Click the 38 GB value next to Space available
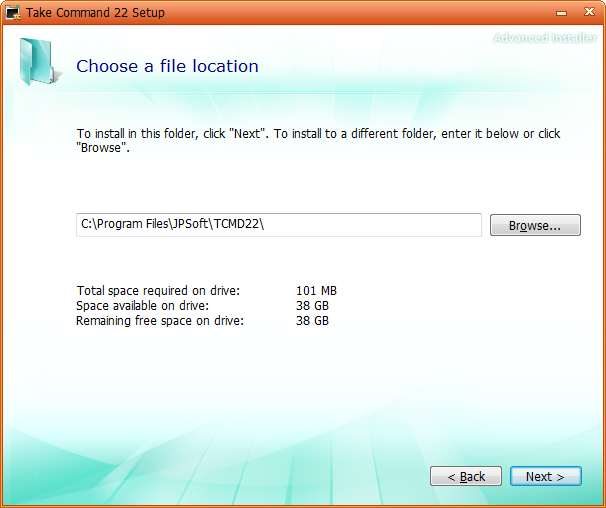Image resolution: width=606 pixels, height=508 pixels. point(312,305)
